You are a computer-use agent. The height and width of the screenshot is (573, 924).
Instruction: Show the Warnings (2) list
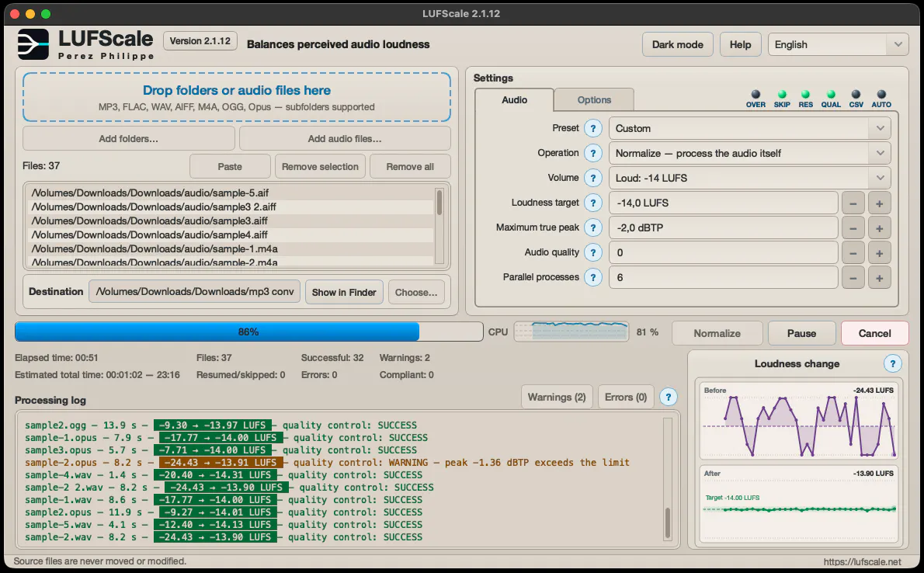pyautogui.click(x=557, y=397)
